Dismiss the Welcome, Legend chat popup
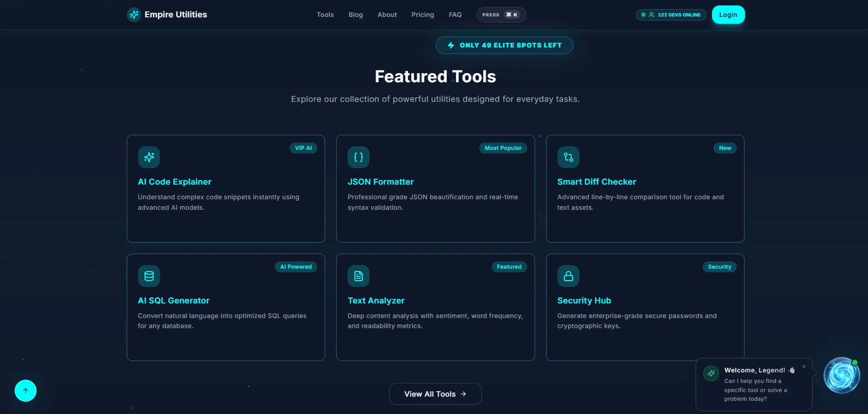The width and height of the screenshot is (868, 414). (804, 366)
